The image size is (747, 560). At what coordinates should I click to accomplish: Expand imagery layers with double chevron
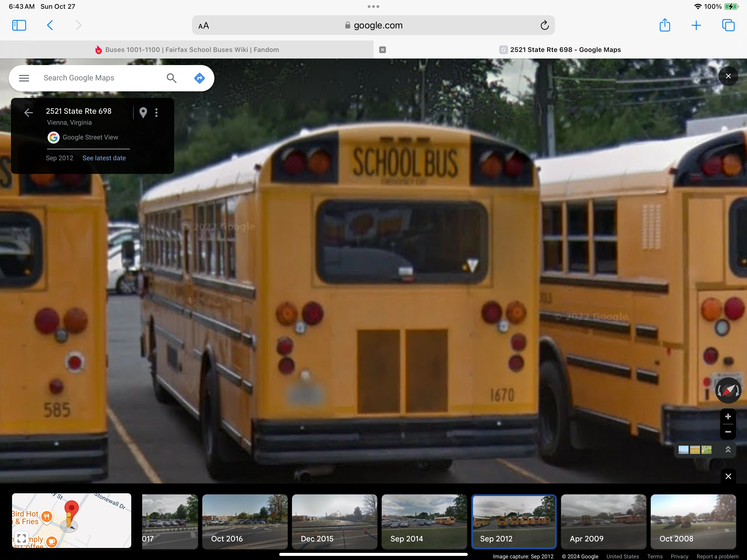pos(728,450)
